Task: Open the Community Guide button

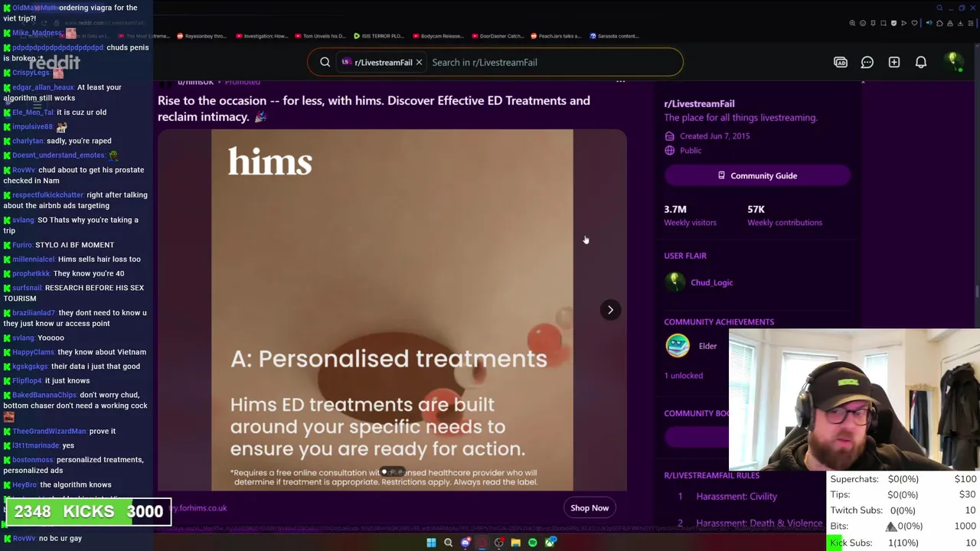Action: (x=757, y=175)
